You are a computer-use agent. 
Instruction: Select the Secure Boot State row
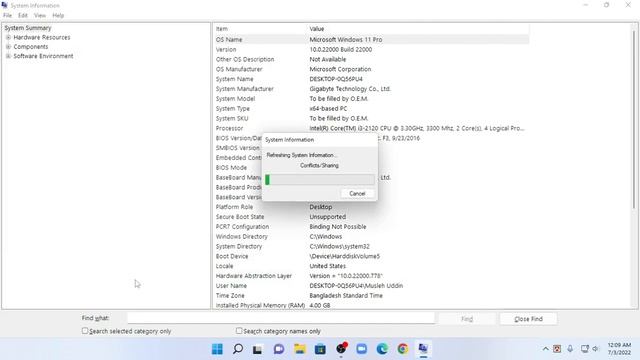click(x=371, y=217)
